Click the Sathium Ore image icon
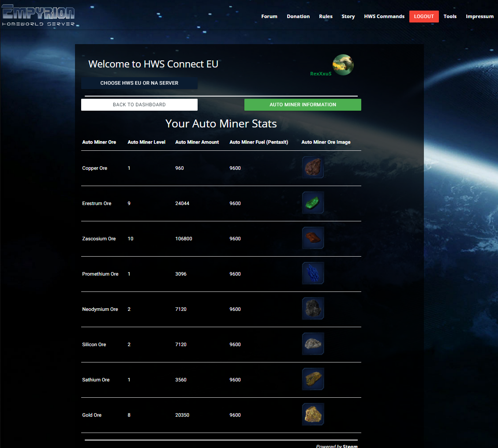The image size is (498, 448). [313, 379]
